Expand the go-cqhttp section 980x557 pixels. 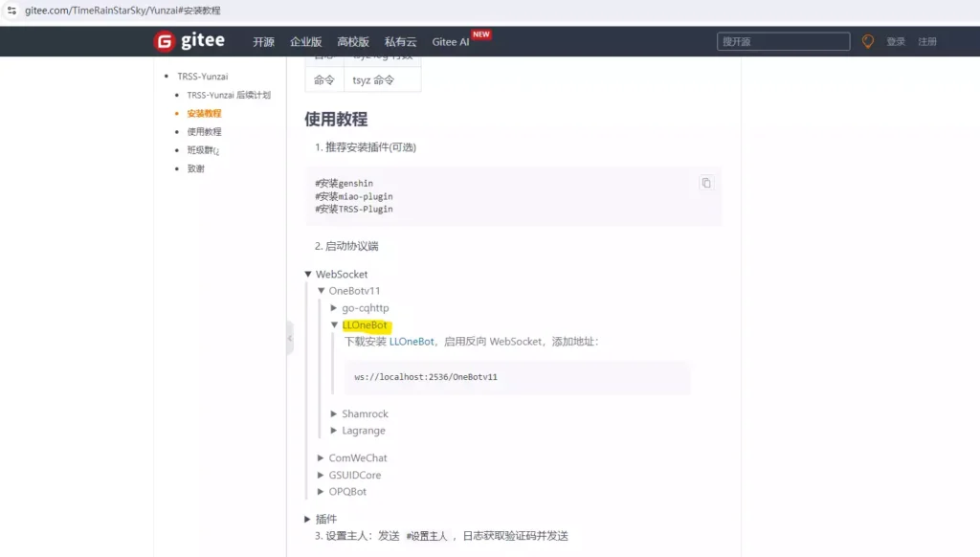(334, 307)
